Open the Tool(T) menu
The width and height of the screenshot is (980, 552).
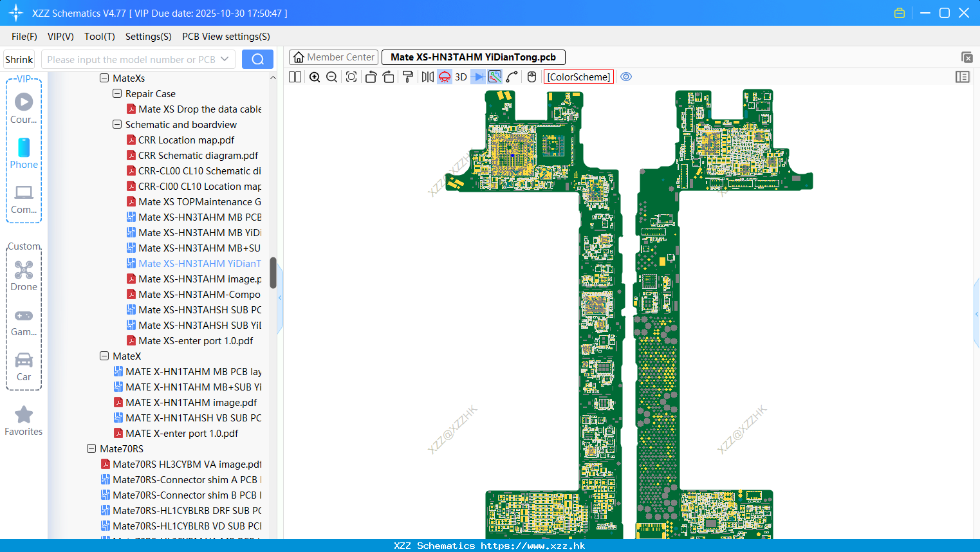click(100, 37)
